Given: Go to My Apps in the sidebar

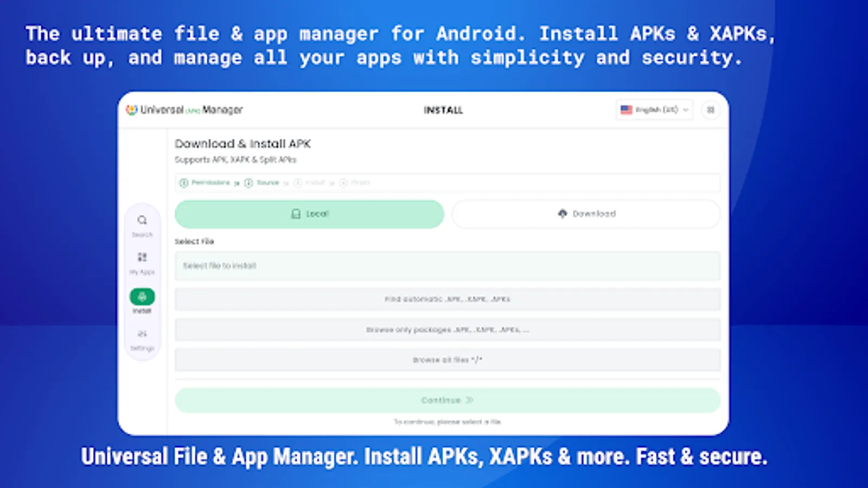Looking at the screenshot, I should [x=142, y=262].
